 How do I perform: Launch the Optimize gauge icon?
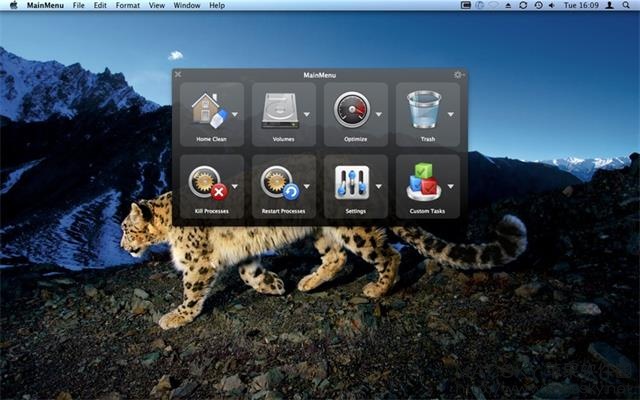(x=352, y=110)
